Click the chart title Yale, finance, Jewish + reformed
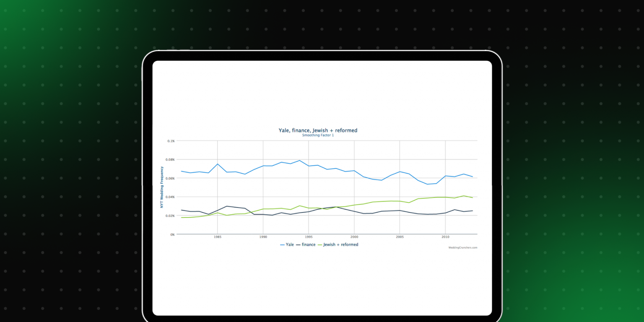 (x=317, y=130)
